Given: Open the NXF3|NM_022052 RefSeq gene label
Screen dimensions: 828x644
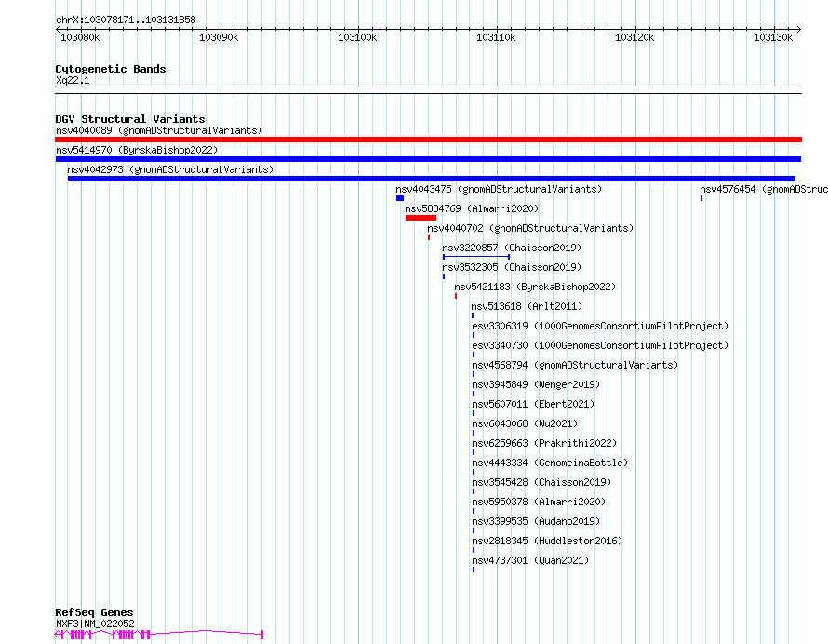Looking at the screenshot, I should coord(95,624).
